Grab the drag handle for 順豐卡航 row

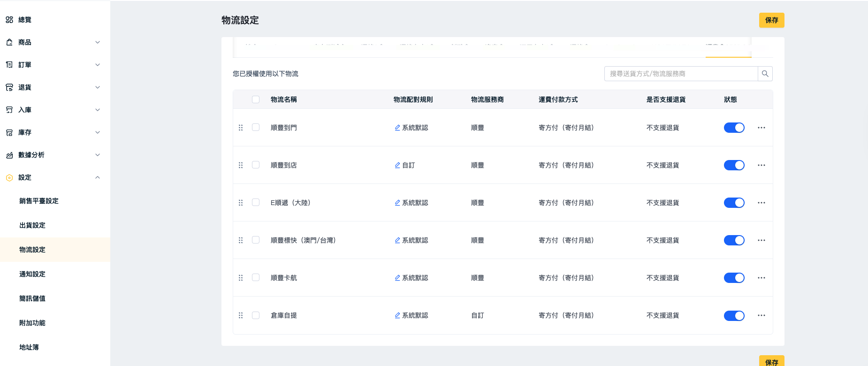[241, 278]
